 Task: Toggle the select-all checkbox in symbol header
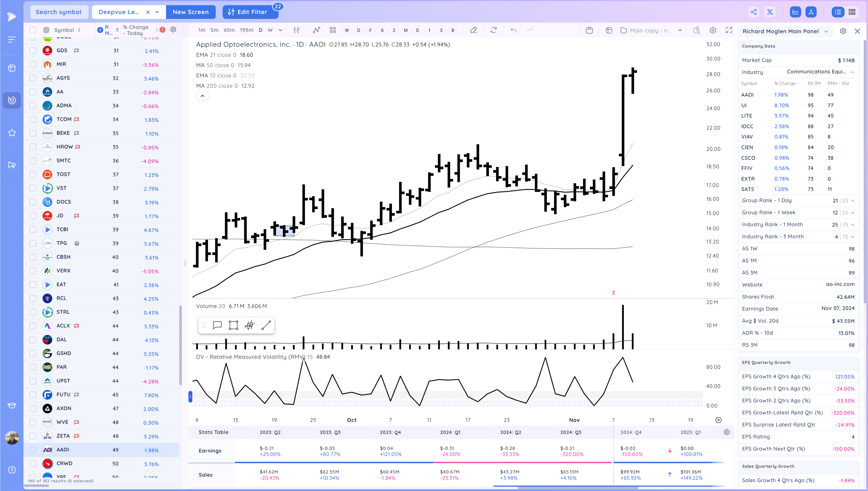click(33, 30)
